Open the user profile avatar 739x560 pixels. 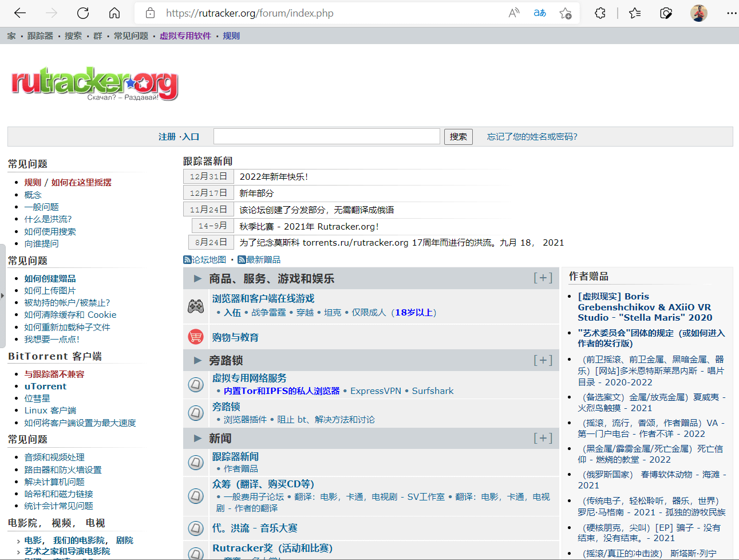(699, 13)
